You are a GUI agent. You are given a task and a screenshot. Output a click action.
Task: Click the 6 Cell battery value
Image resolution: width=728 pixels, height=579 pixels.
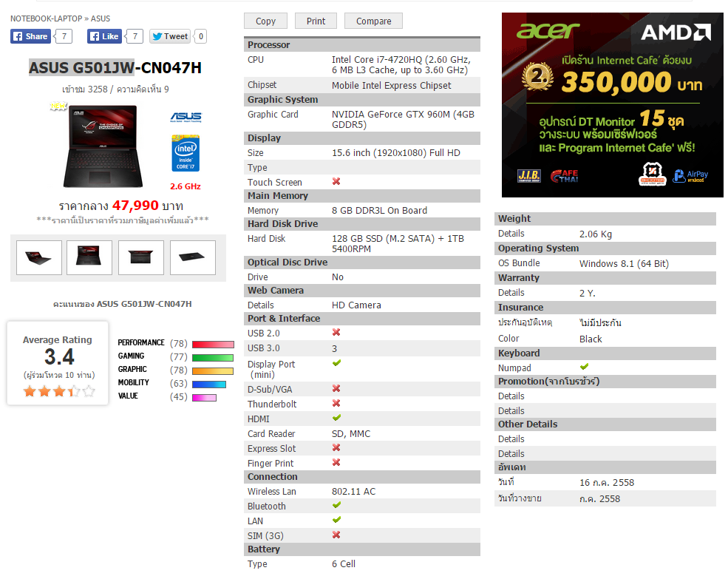point(344,564)
